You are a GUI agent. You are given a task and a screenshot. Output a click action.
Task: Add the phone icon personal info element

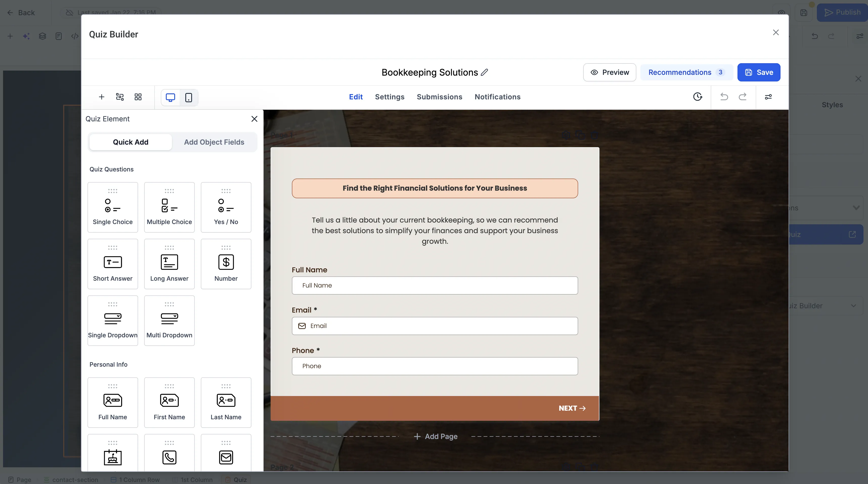point(169,453)
